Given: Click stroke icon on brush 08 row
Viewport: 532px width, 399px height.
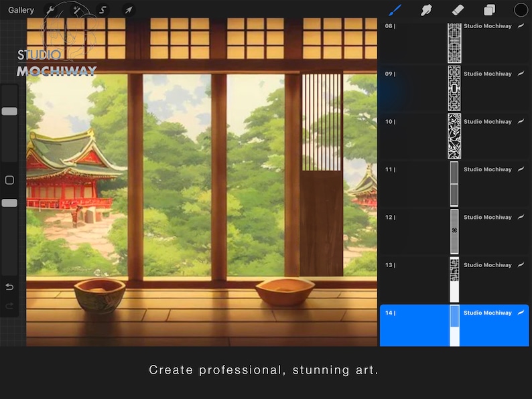Looking at the screenshot, I should tap(521, 26).
